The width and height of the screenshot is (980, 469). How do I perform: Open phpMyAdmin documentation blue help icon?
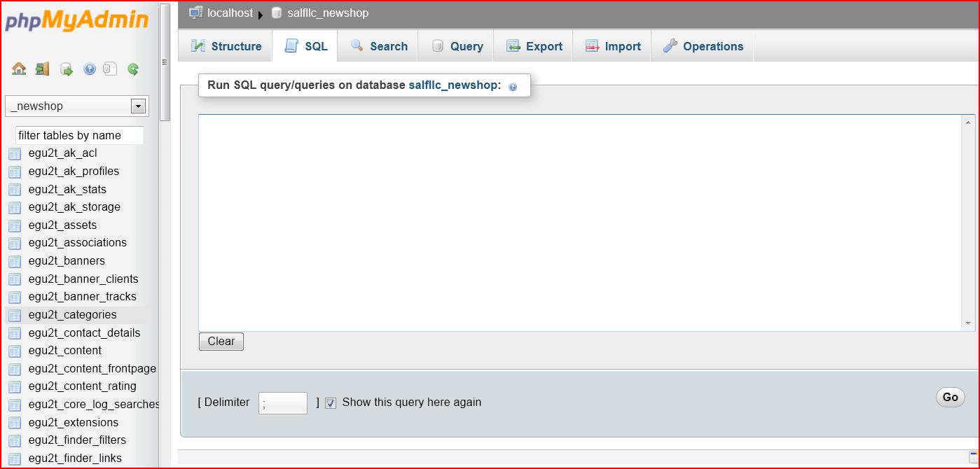click(x=90, y=69)
